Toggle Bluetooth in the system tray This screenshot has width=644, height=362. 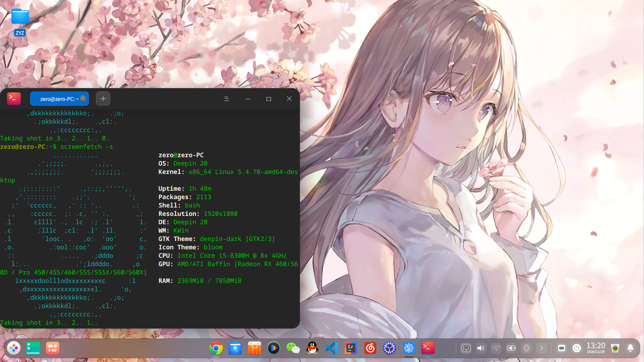pyautogui.click(x=526, y=348)
